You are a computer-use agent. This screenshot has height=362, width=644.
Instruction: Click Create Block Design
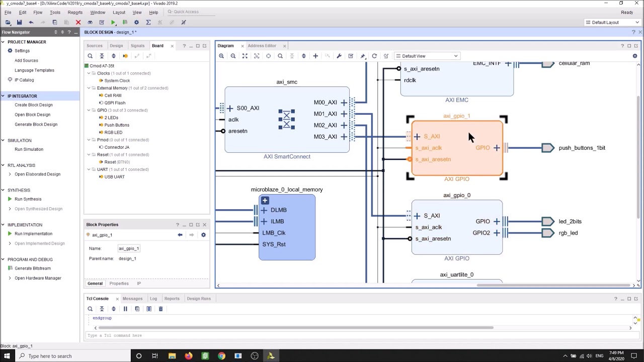click(34, 105)
